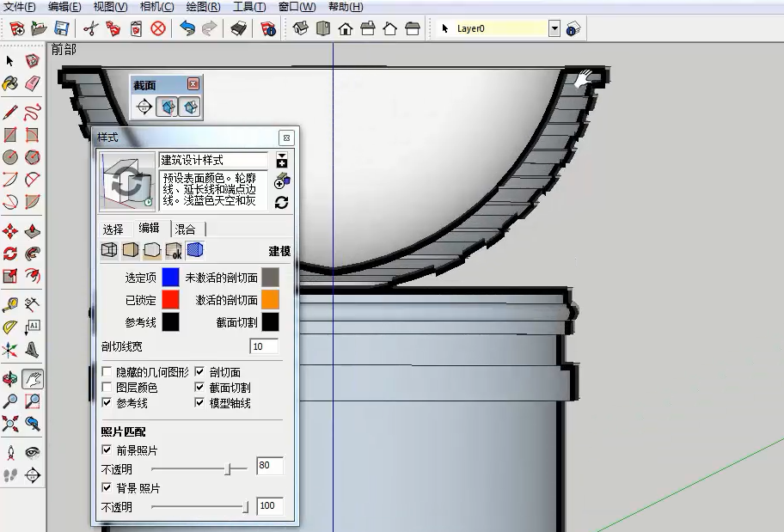784x532 pixels.
Task: Click the Section Plane tool in 截面 toolbar
Action: pos(144,107)
